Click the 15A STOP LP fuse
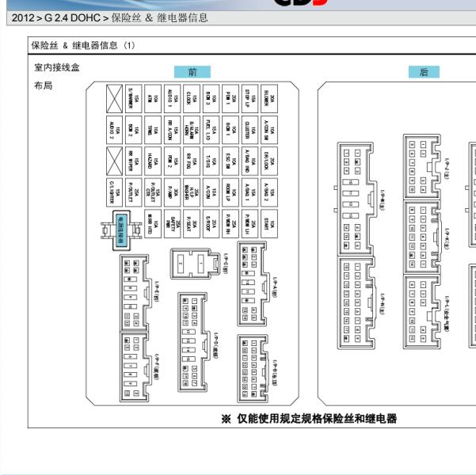The image size is (476, 475). tap(249, 99)
